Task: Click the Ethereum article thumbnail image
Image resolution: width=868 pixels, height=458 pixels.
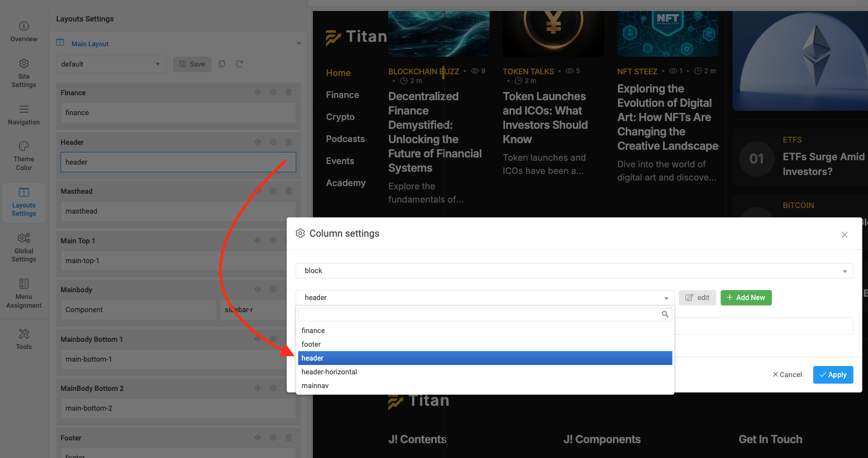Action: (x=800, y=61)
